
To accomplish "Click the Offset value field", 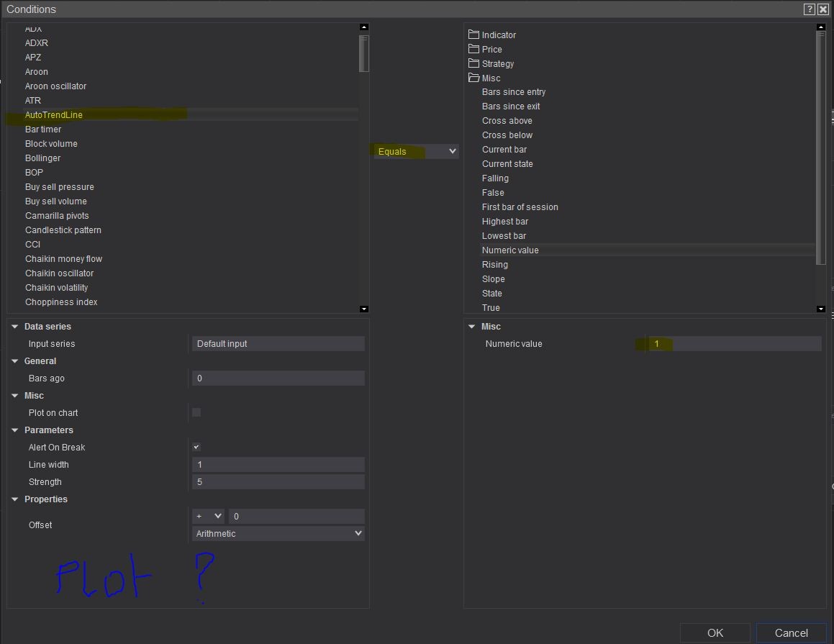I will pos(296,517).
